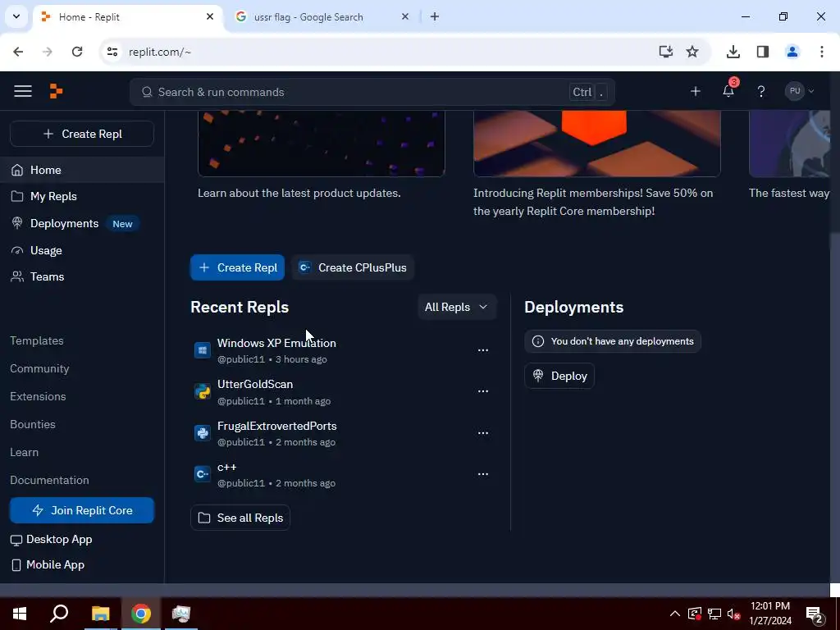Image resolution: width=840 pixels, height=630 pixels.
Task: Click the site information icon in address bar
Action: pos(112,52)
